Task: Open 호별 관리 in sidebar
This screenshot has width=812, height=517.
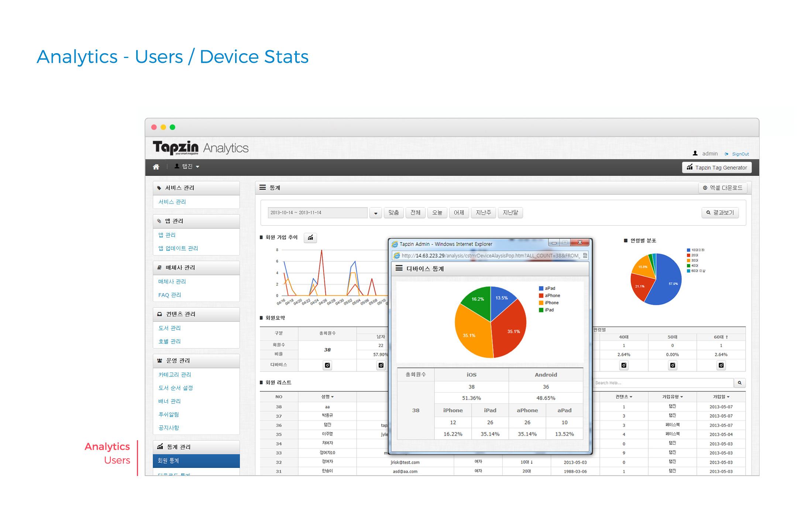Action: click(169, 342)
